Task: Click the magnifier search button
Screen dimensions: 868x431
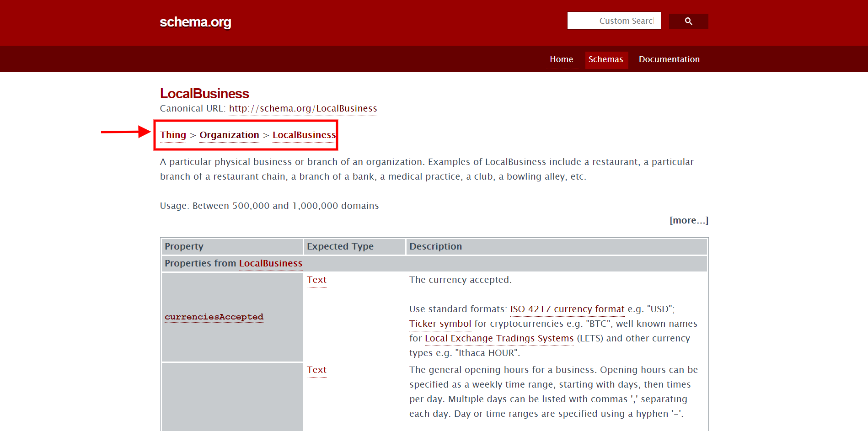Action: pyautogui.click(x=688, y=21)
